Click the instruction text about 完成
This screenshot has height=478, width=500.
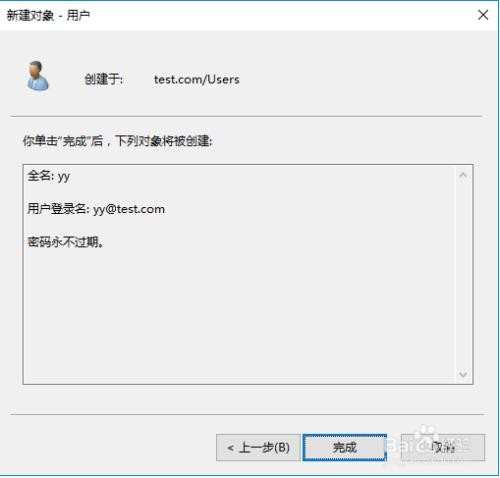point(117,141)
